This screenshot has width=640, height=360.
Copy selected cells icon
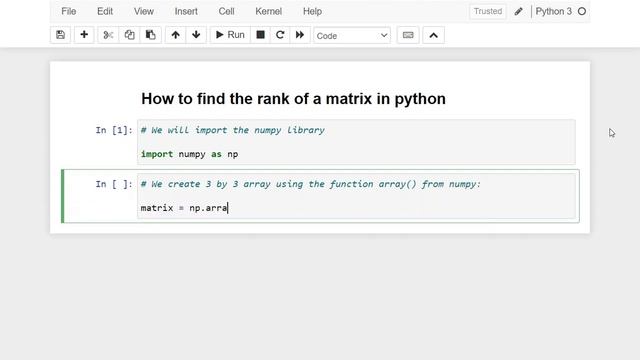(129, 35)
